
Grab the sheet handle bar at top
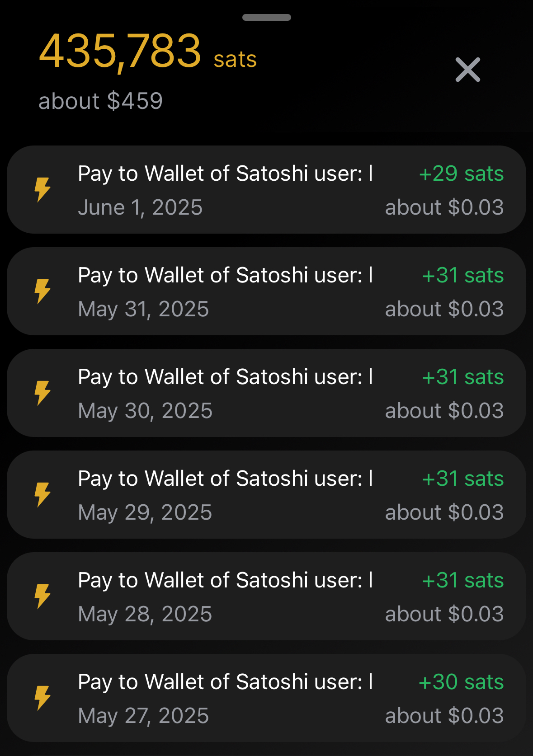click(x=267, y=18)
